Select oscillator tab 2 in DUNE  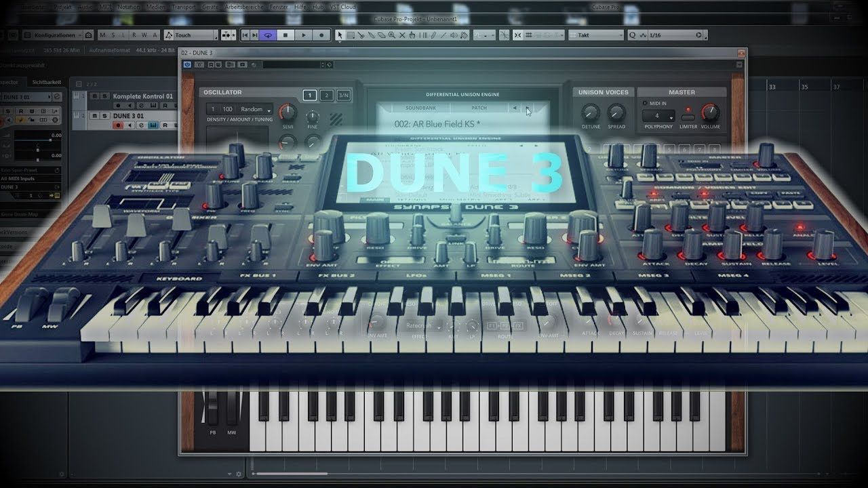click(326, 96)
